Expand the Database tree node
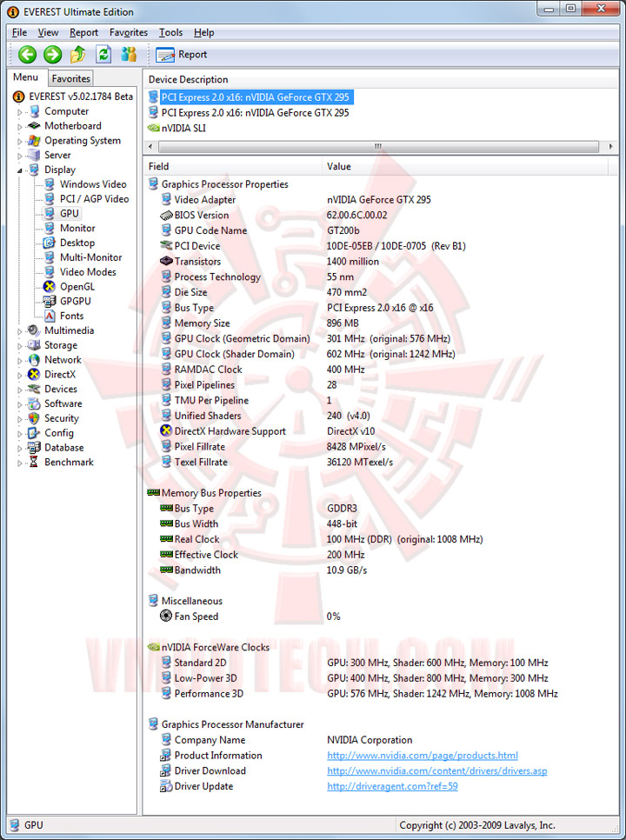 [20, 449]
